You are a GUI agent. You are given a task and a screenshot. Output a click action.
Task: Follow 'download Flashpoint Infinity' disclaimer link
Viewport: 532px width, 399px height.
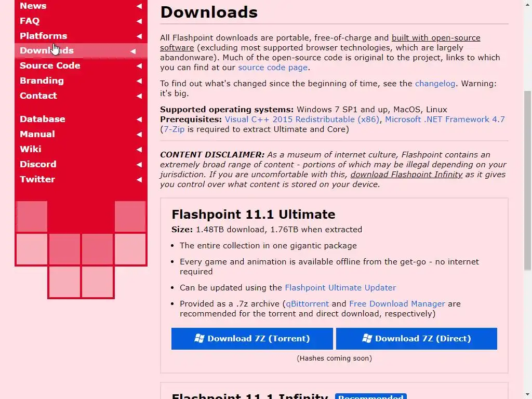[x=406, y=175]
